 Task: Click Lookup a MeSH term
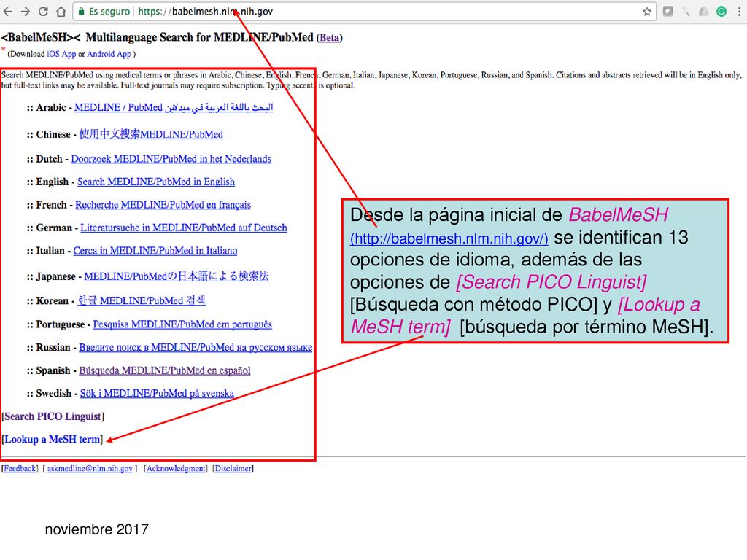pyautogui.click(x=53, y=440)
